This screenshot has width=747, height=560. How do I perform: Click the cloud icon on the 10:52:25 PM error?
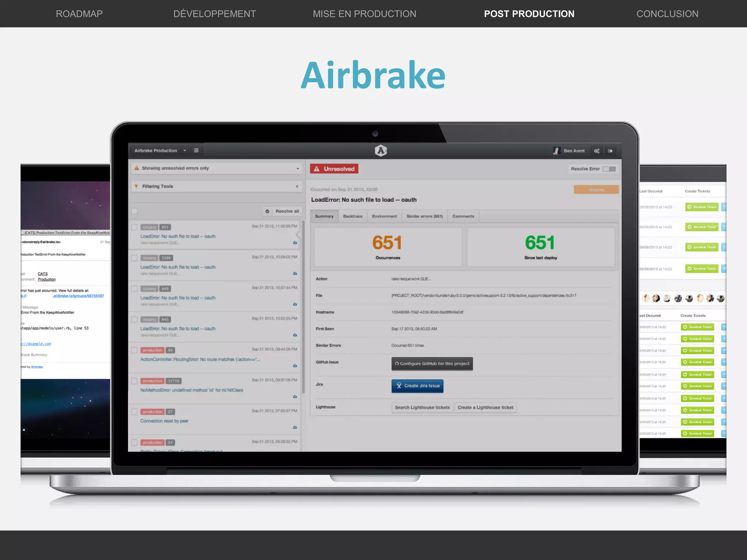[x=295, y=335]
